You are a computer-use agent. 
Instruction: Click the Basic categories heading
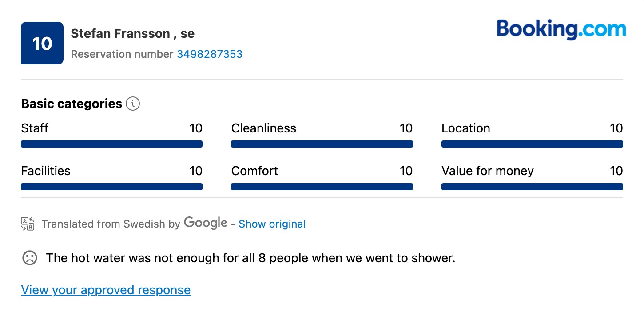click(x=72, y=104)
